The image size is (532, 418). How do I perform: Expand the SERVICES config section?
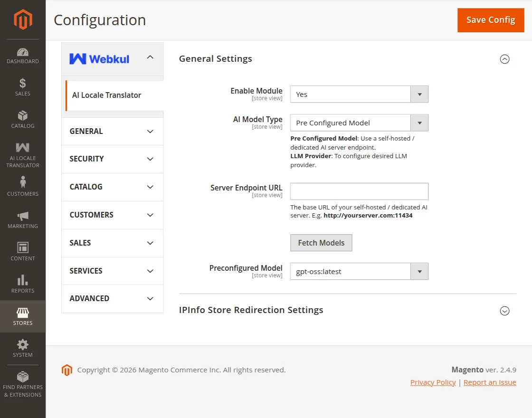point(112,271)
